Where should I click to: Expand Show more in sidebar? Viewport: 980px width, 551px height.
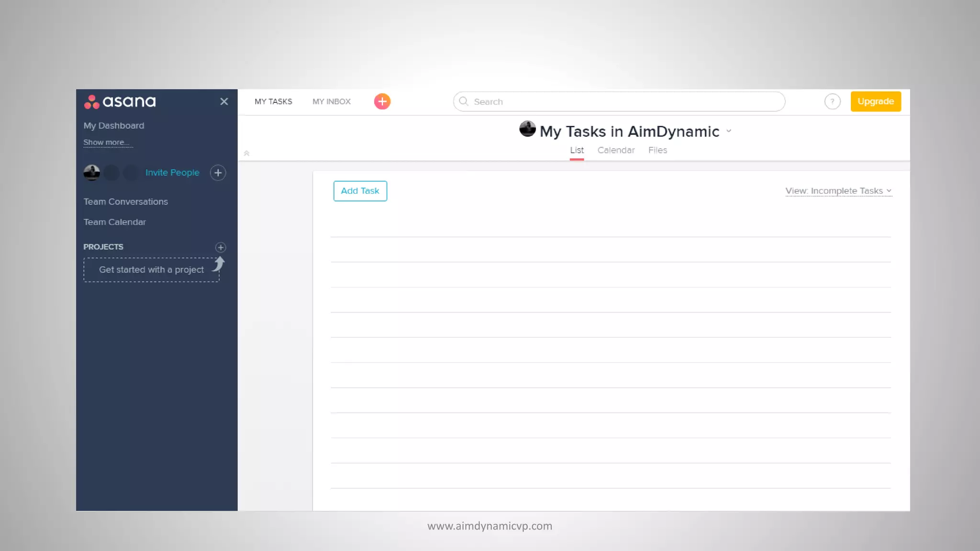click(x=106, y=143)
